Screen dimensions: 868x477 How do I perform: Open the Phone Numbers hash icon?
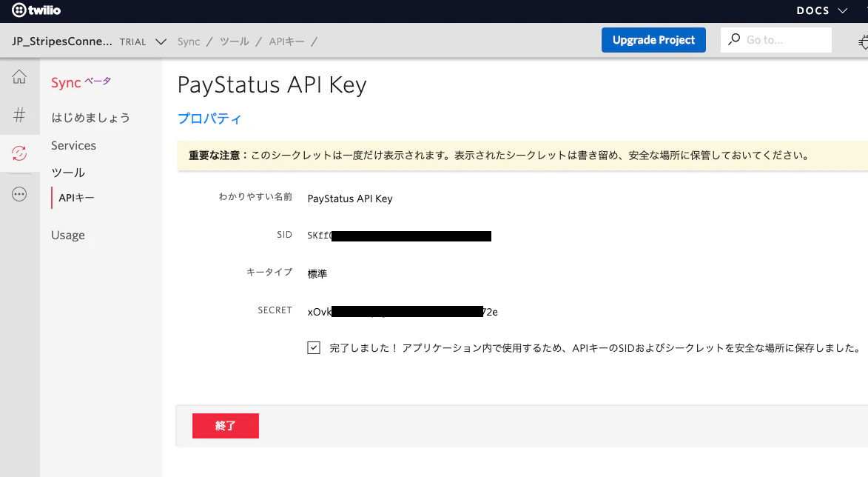coord(19,115)
